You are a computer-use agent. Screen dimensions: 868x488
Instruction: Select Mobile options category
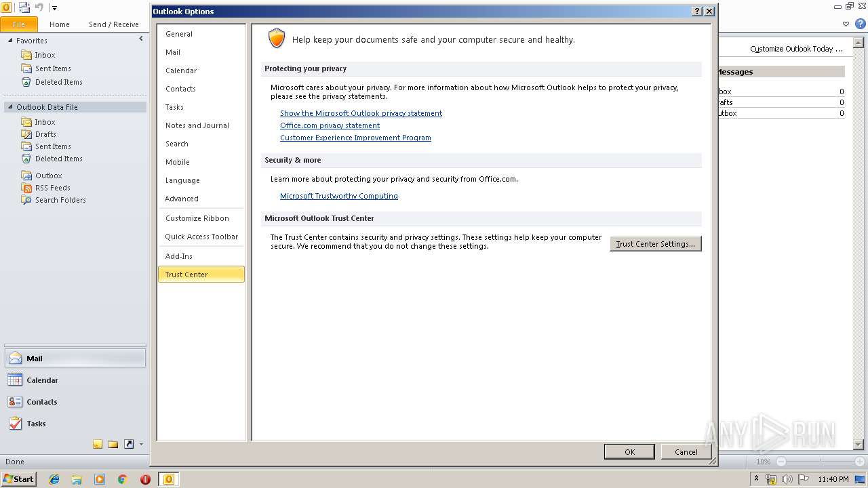201,162
